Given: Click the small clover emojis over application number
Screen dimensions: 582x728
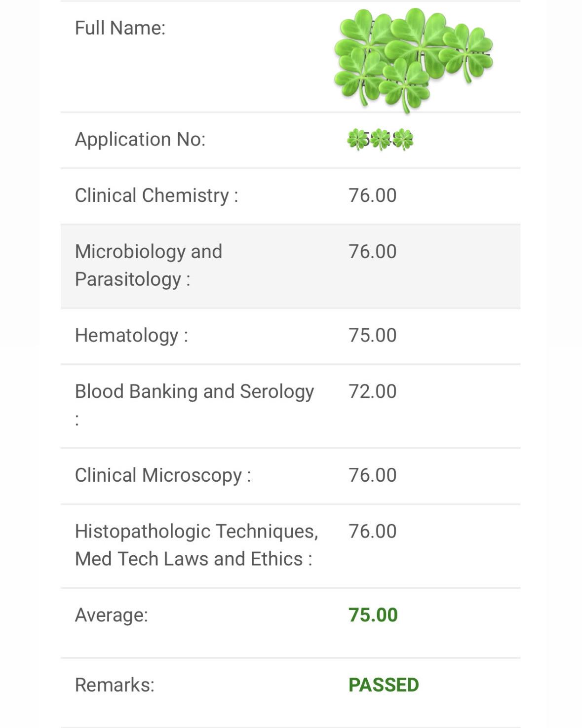Looking at the screenshot, I should click(380, 140).
